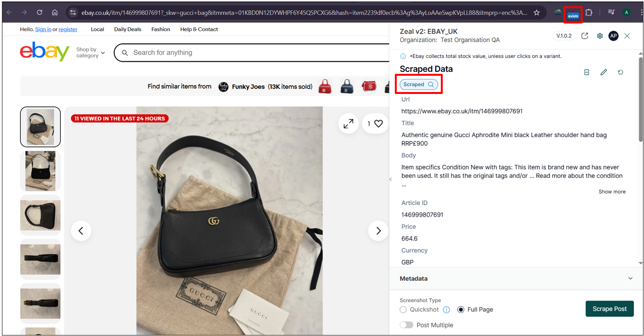The width and height of the screenshot is (644, 336).
Task: Open the Daily Deals menu item
Action: coord(127,29)
